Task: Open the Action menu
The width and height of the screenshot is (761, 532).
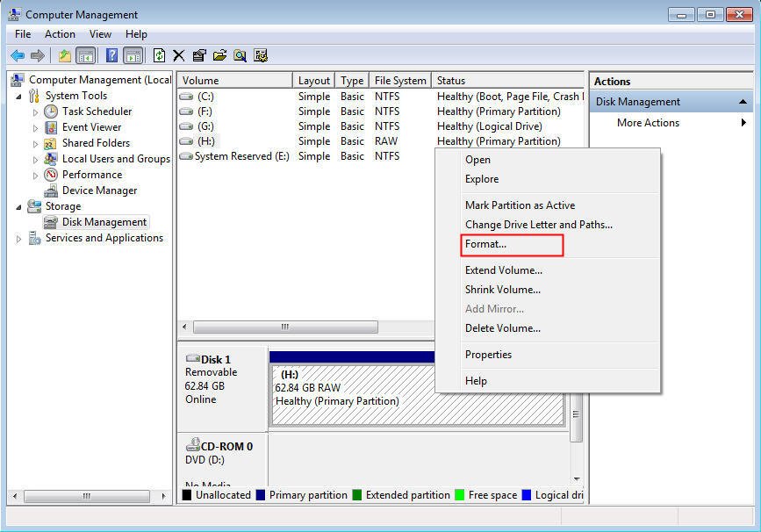Action: [60, 34]
